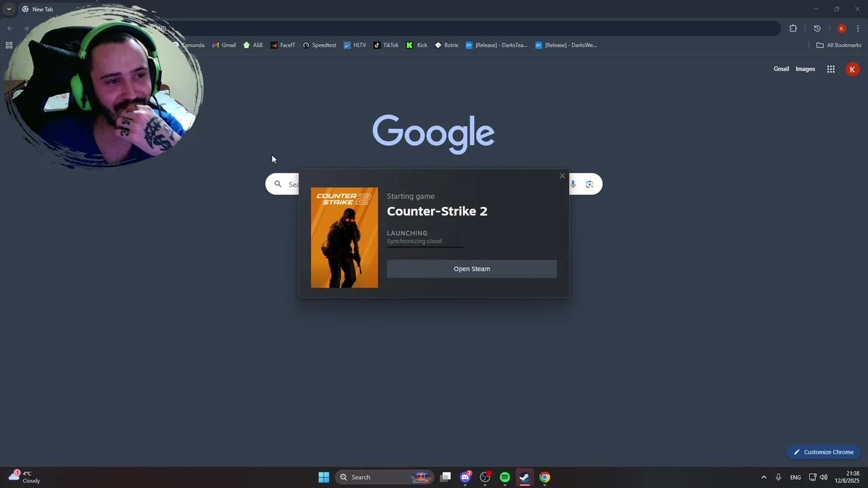This screenshot has height=488, width=868.
Task: Close the Steam launching dialog
Action: pyautogui.click(x=562, y=176)
